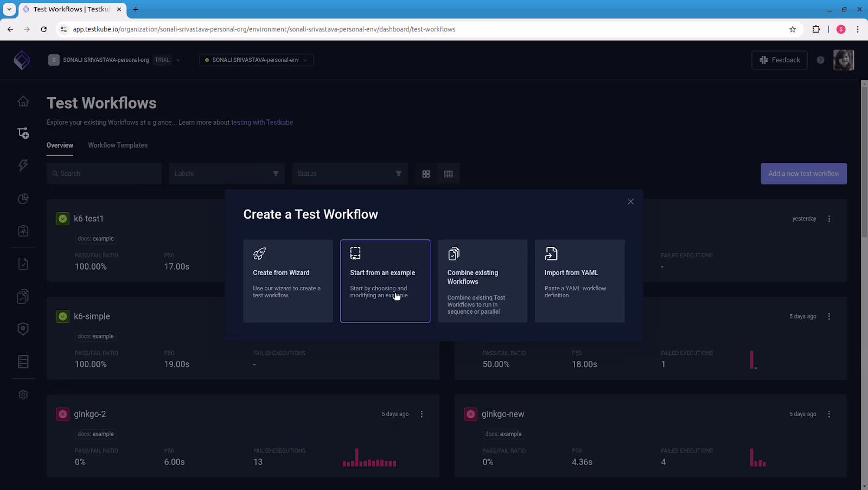Screen dimensions: 868x490
Task: Open the help question mark icon
Action: [820, 60]
